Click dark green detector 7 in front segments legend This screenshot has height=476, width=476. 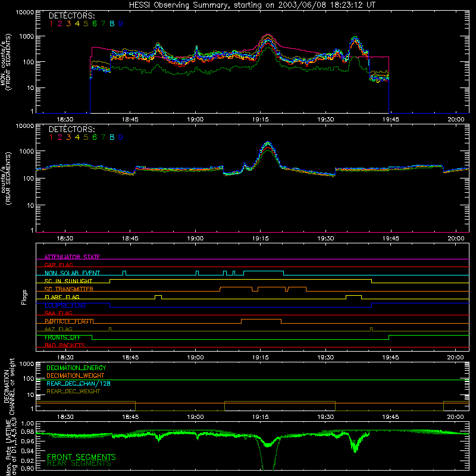tap(103, 24)
